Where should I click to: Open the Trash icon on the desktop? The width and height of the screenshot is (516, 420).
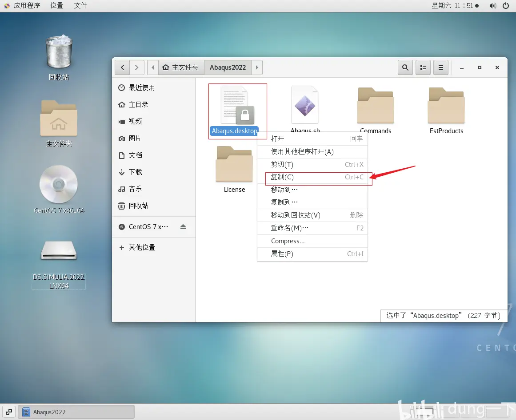[x=59, y=52]
